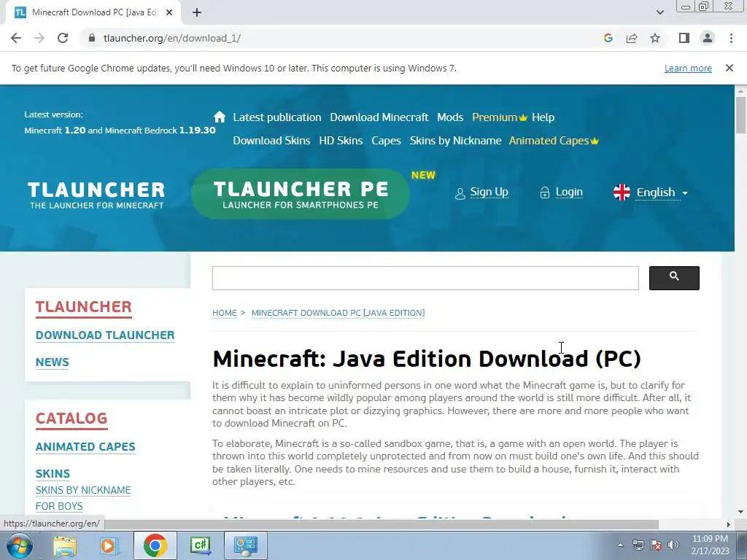747x560 pixels.
Task: Click the Login link
Action: (x=569, y=192)
